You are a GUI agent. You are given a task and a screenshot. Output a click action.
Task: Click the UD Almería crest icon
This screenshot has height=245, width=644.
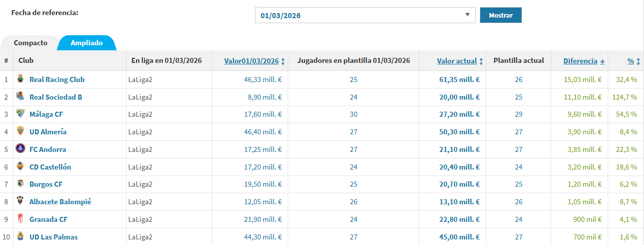click(x=20, y=131)
